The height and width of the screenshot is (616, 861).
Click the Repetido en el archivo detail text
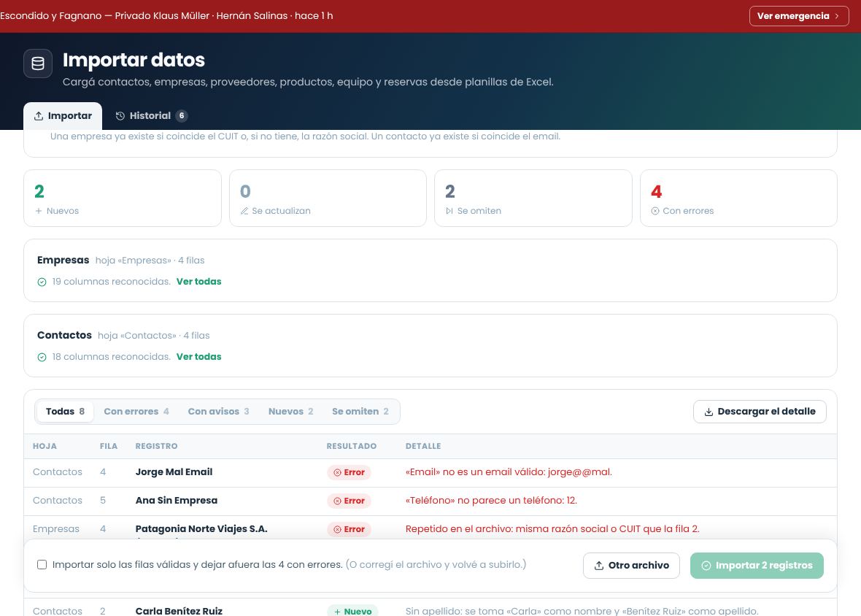[552, 529]
